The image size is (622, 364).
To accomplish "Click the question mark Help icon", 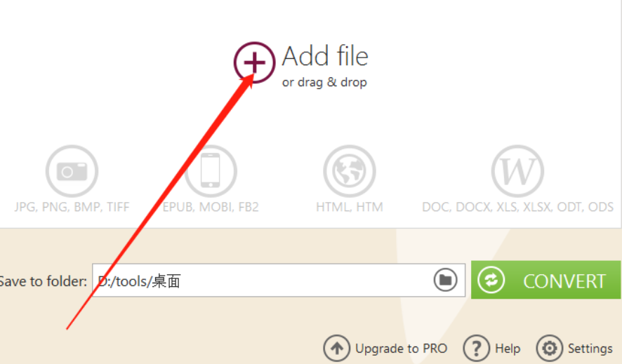I will point(476,348).
